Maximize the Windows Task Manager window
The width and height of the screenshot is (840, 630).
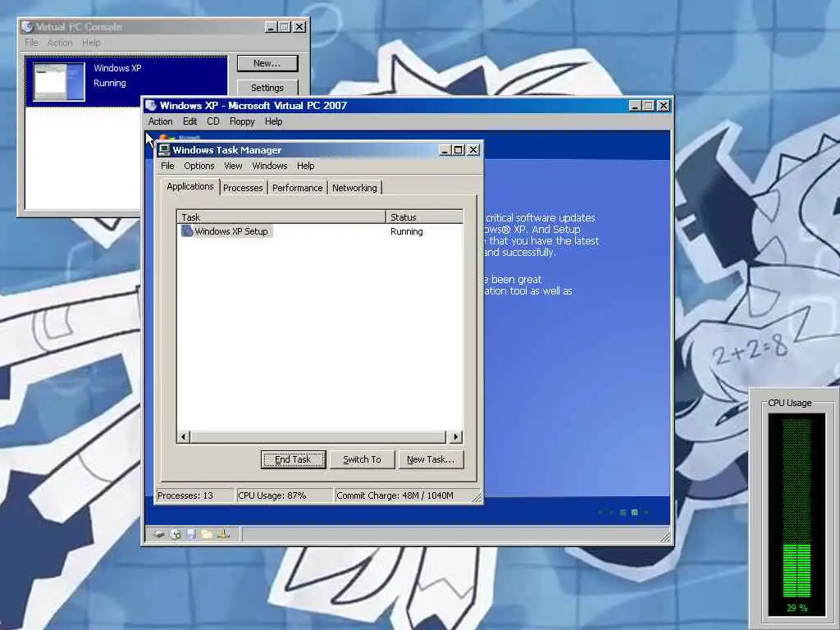tap(458, 150)
